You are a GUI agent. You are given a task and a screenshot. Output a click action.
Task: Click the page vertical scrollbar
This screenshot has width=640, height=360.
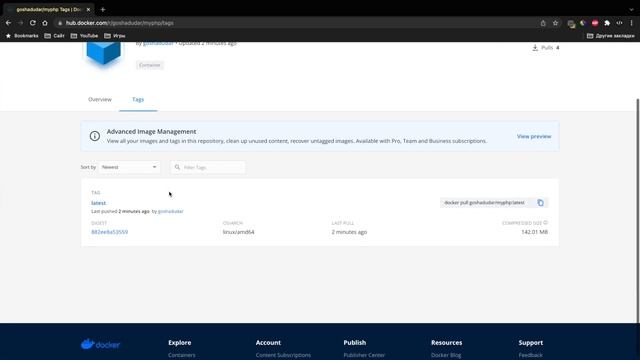[x=638, y=210]
